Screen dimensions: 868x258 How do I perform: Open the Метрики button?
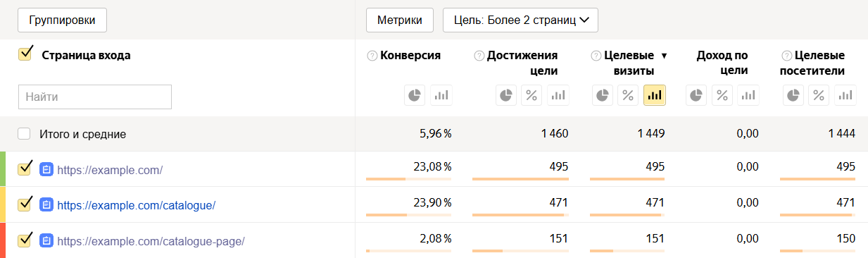click(x=400, y=20)
